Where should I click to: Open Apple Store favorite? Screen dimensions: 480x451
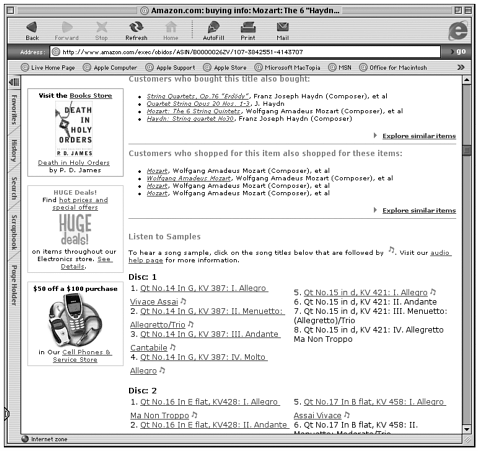(225, 68)
